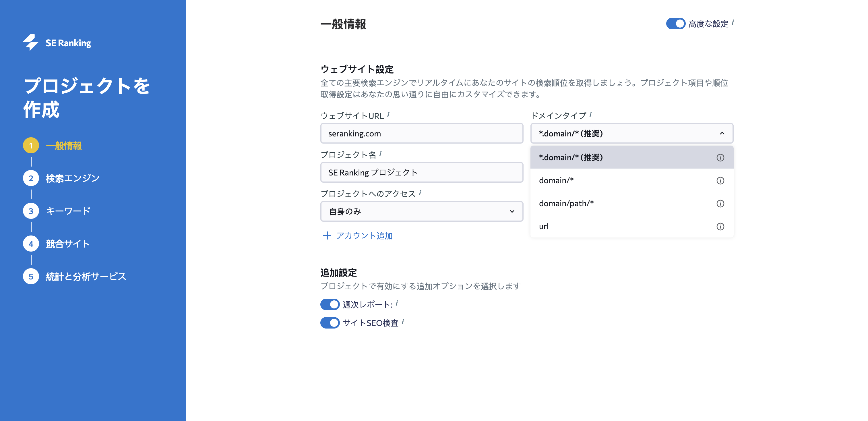Click info icon next to ドメインタイプ label
This screenshot has width=868, height=421.
point(590,115)
